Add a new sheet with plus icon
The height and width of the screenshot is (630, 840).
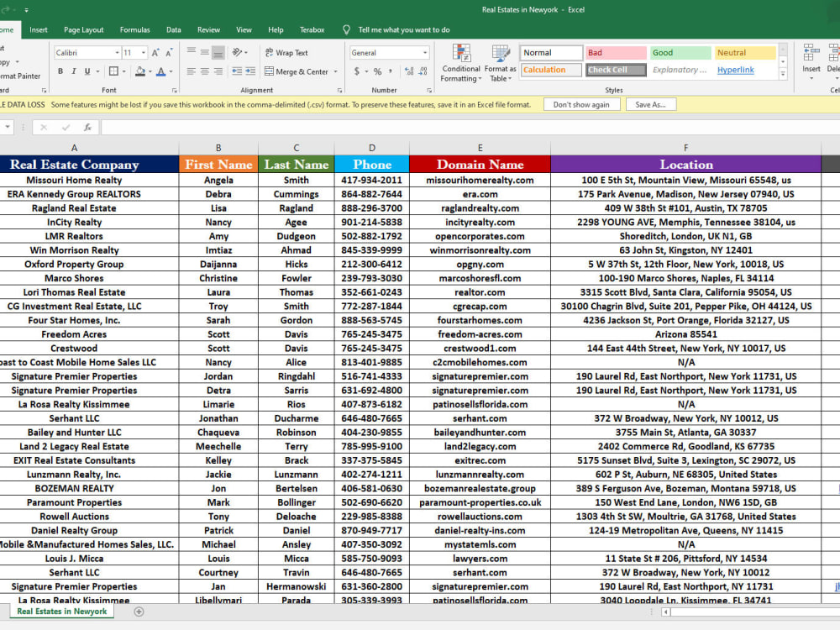click(x=139, y=612)
